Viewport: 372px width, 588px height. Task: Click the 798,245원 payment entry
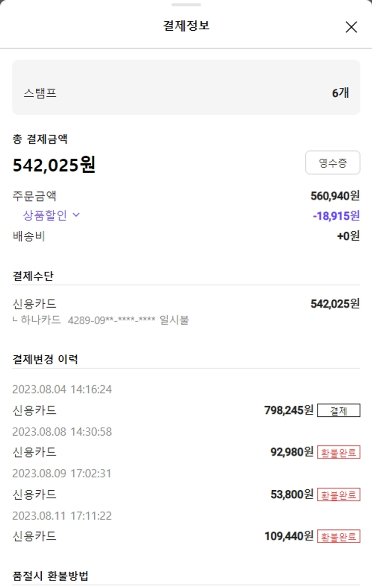pyautogui.click(x=289, y=410)
